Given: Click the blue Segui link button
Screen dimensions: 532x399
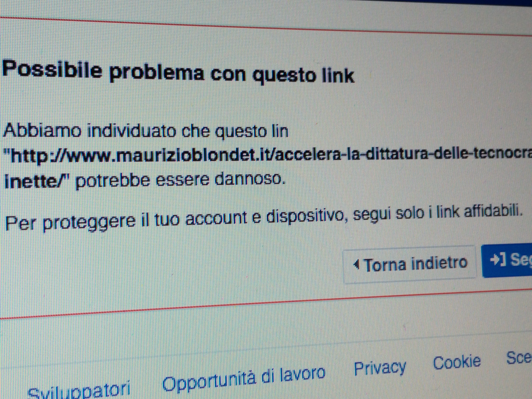Looking at the screenshot, I should 507,261.
